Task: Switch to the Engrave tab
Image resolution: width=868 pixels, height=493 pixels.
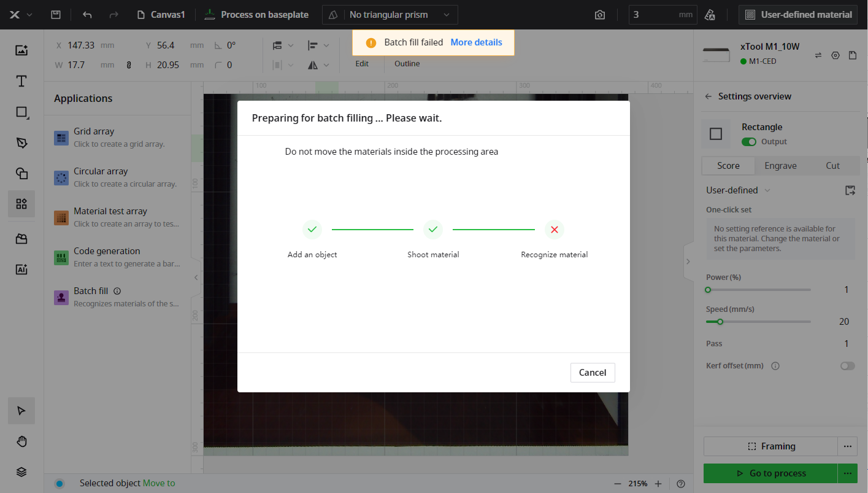Action: 780,166
